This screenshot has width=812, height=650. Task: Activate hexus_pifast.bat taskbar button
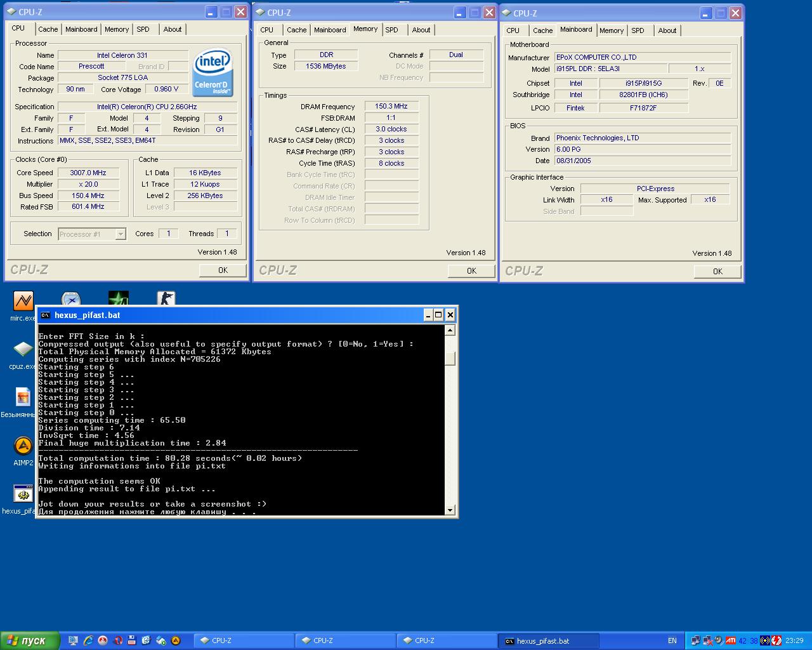click(548, 640)
